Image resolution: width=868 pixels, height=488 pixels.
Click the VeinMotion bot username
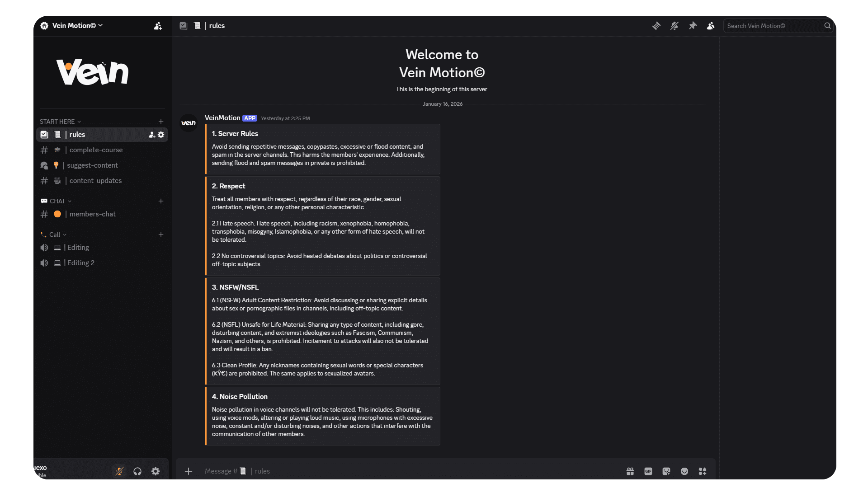222,118
